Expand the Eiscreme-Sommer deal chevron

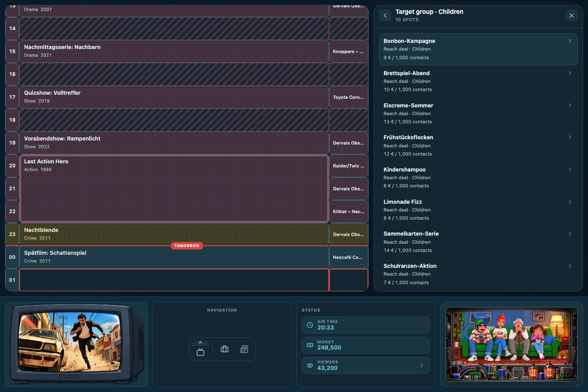(x=570, y=105)
